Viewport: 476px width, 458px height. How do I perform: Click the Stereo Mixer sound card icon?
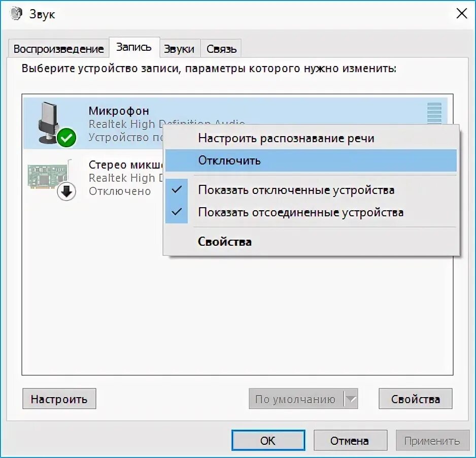tap(49, 175)
